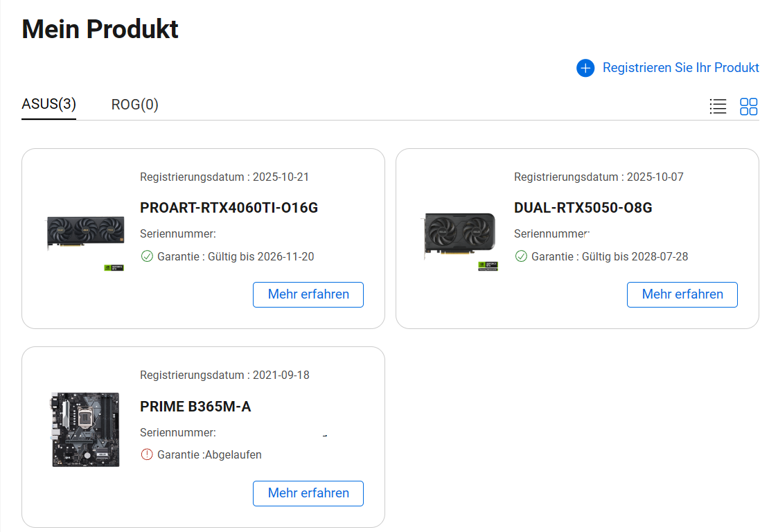Switch to list view layout icon
This screenshot has height=532, width=778.
pyautogui.click(x=718, y=107)
